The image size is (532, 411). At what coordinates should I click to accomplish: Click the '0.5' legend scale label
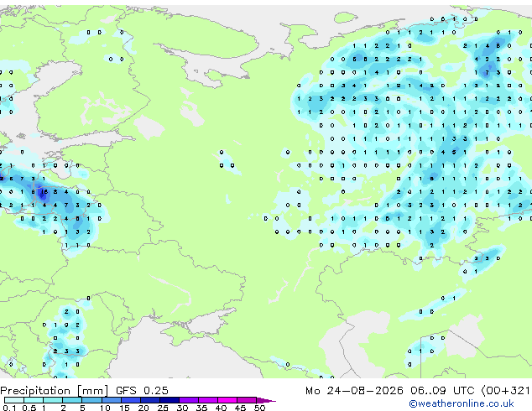pos(29,408)
